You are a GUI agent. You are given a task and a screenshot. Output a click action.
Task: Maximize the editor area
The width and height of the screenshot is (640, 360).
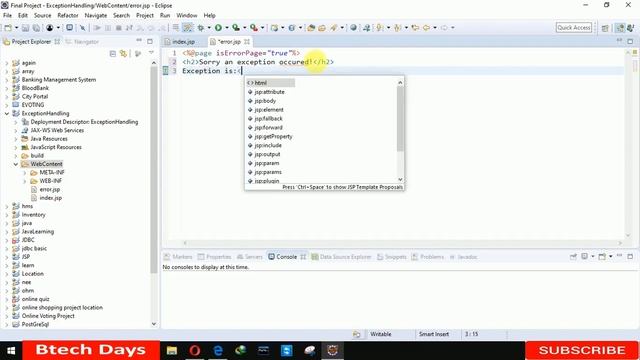630,41
